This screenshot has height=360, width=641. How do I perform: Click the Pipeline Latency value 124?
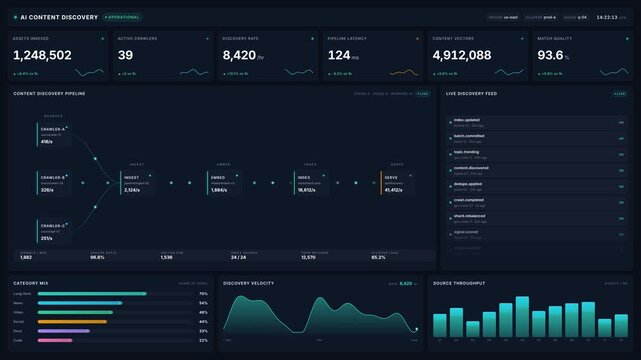coord(339,55)
